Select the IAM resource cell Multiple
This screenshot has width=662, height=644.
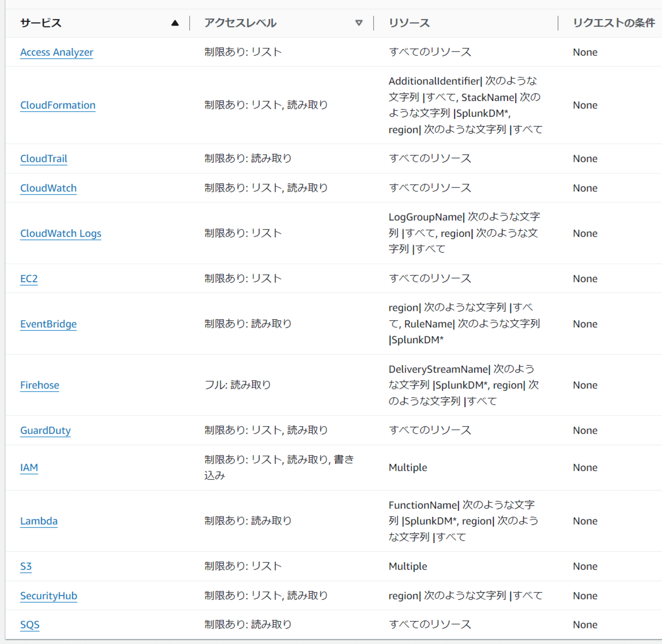point(408,468)
